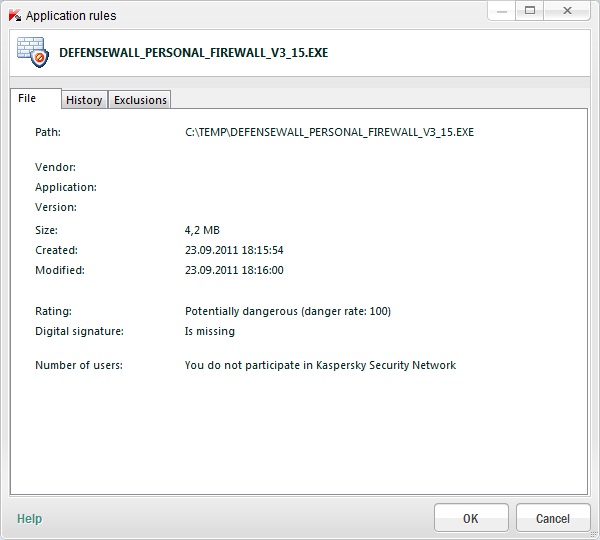Select the File tab
The width and height of the screenshot is (600, 540).
pos(36,98)
